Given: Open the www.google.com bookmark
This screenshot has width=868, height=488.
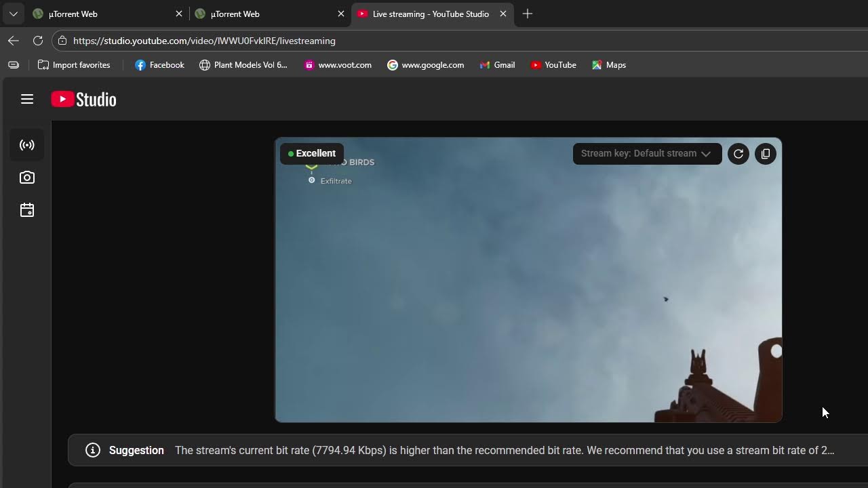Looking at the screenshot, I should click(426, 65).
